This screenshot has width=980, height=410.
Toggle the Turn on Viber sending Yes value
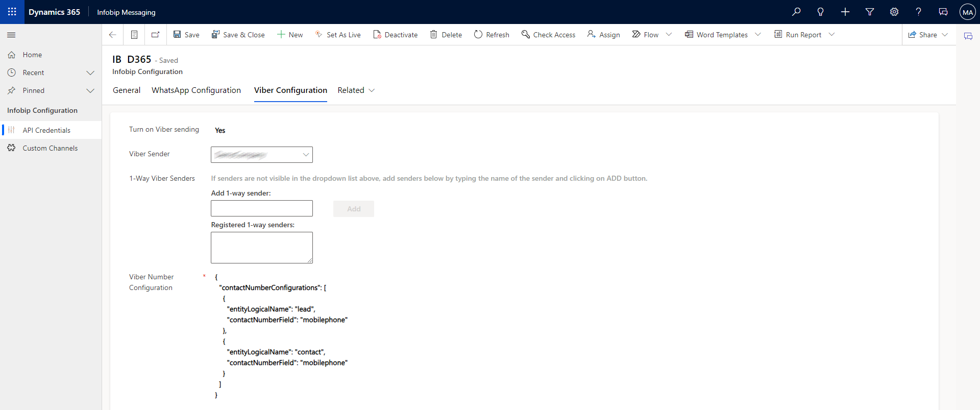click(x=220, y=130)
